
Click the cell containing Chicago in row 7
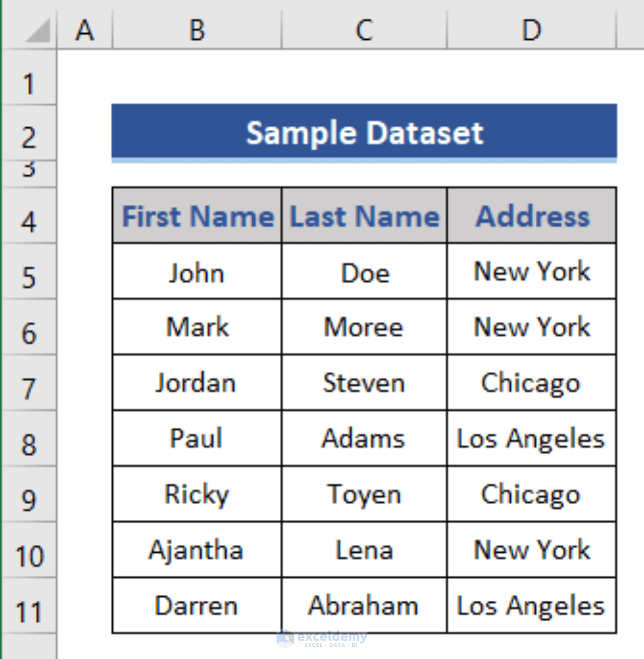click(x=531, y=383)
